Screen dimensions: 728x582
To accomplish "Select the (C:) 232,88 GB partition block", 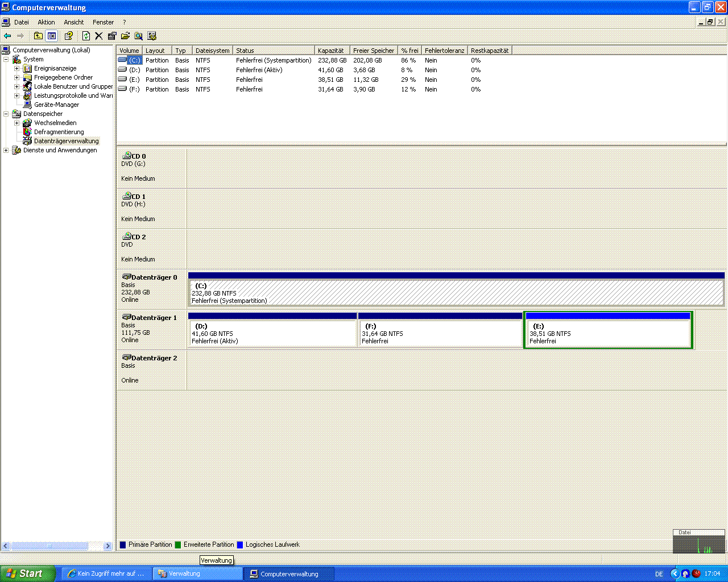I will tap(456, 289).
